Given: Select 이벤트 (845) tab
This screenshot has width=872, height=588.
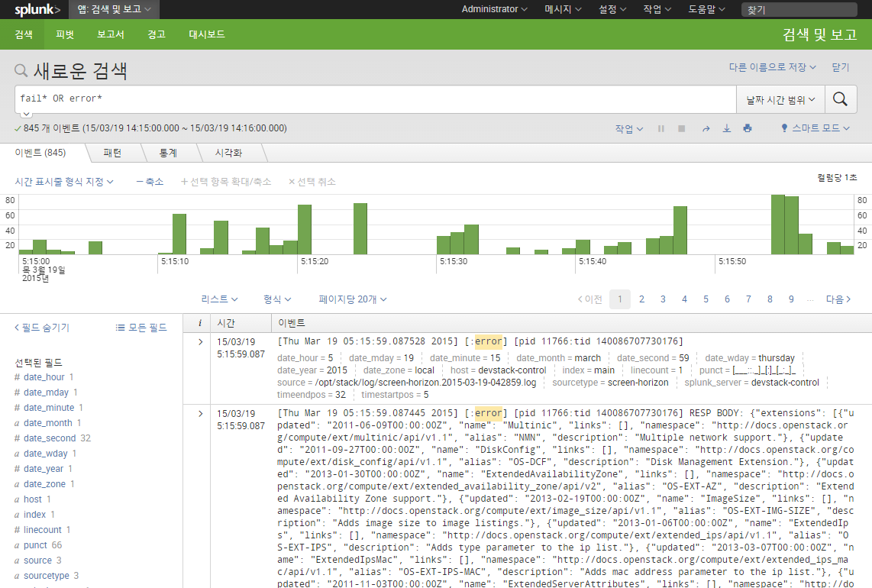Looking at the screenshot, I should [x=40, y=153].
